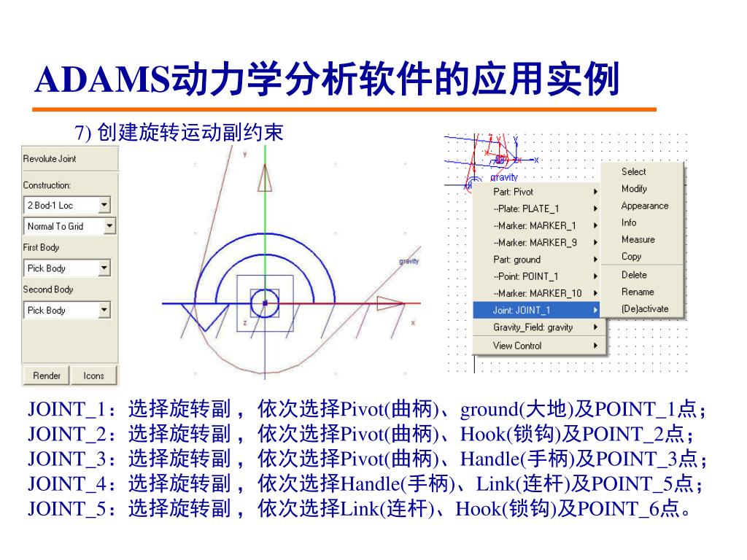Screen dimensions: 747x560
Task: Select the highlighted Joint: JOINT_1 entry
Action: click(536, 310)
